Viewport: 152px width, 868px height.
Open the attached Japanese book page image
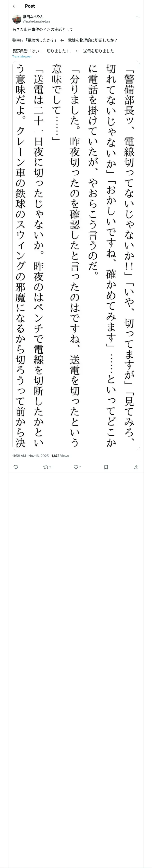[76, 255]
